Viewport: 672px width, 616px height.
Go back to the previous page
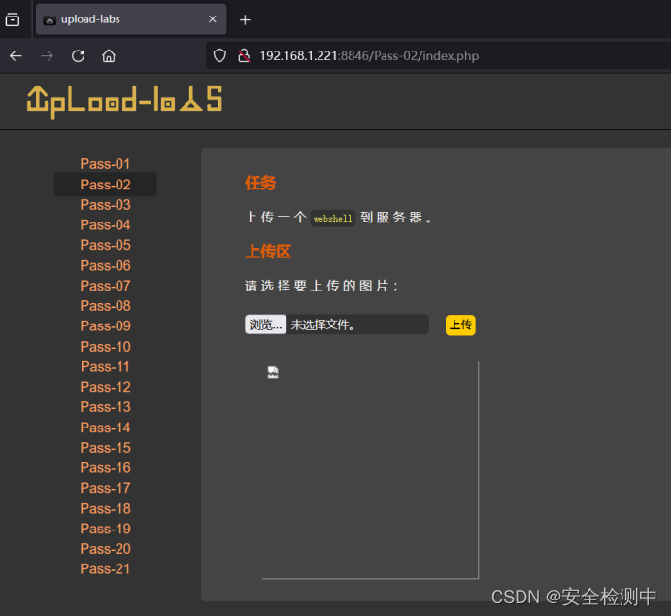coord(16,56)
